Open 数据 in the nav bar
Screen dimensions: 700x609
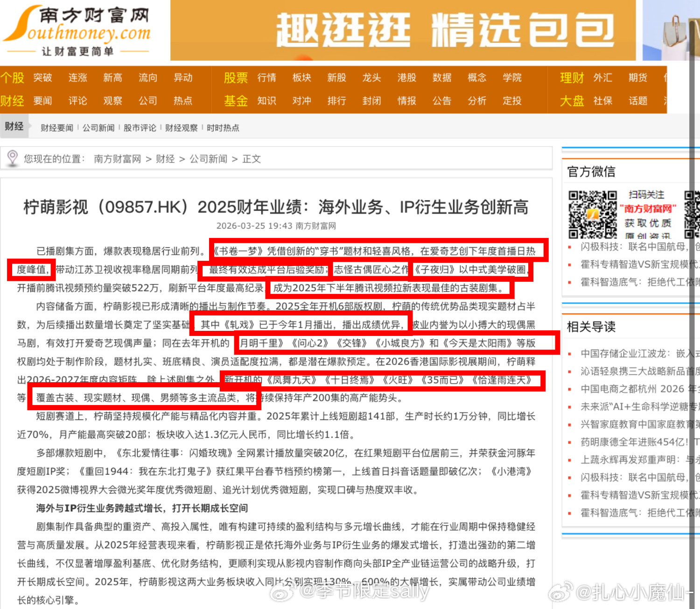pyautogui.click(x=441, y=77)
